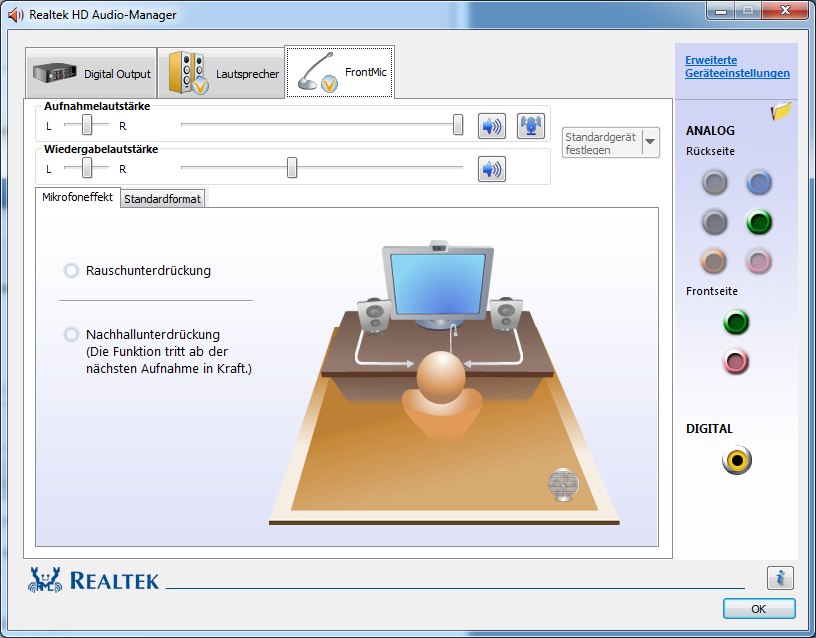The image size is (816, 638).
Task: Click the yellow DIGITAL coaxial jack
Action: tap(737, 460)
